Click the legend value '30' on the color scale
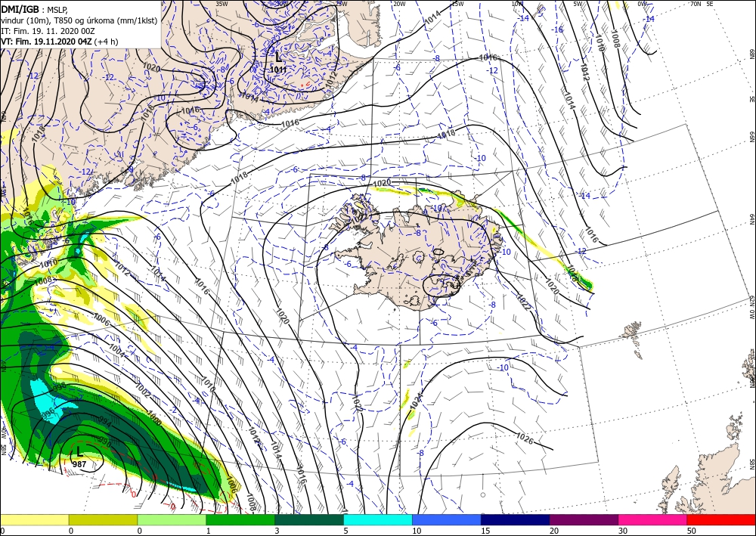 pos(623,531)
